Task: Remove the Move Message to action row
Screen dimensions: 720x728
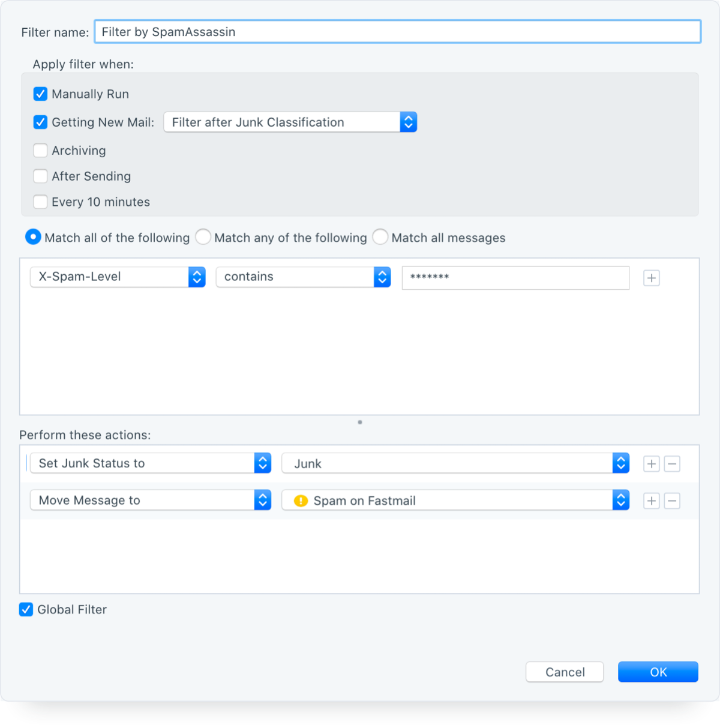Action: 672,501
